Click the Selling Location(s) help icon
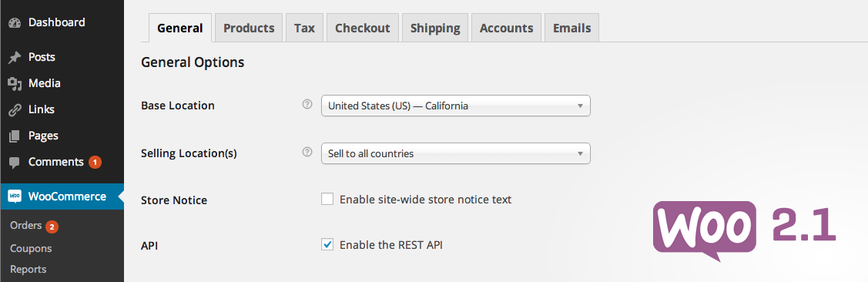 click(307, 153)
